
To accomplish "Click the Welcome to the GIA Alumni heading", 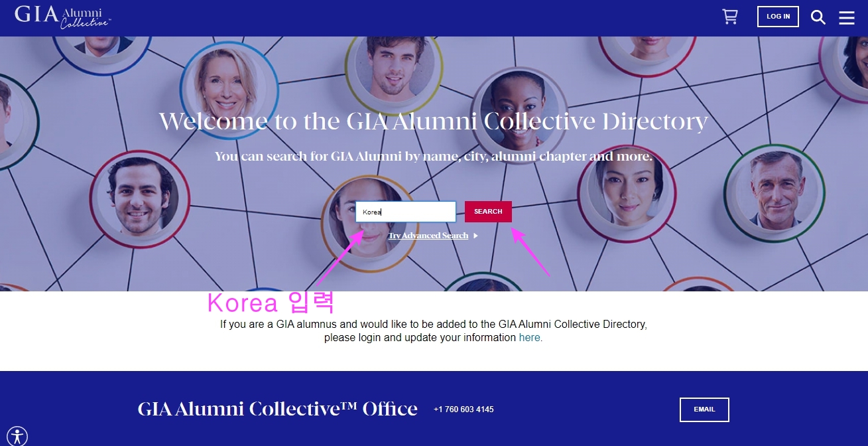I will pos(434,121).
